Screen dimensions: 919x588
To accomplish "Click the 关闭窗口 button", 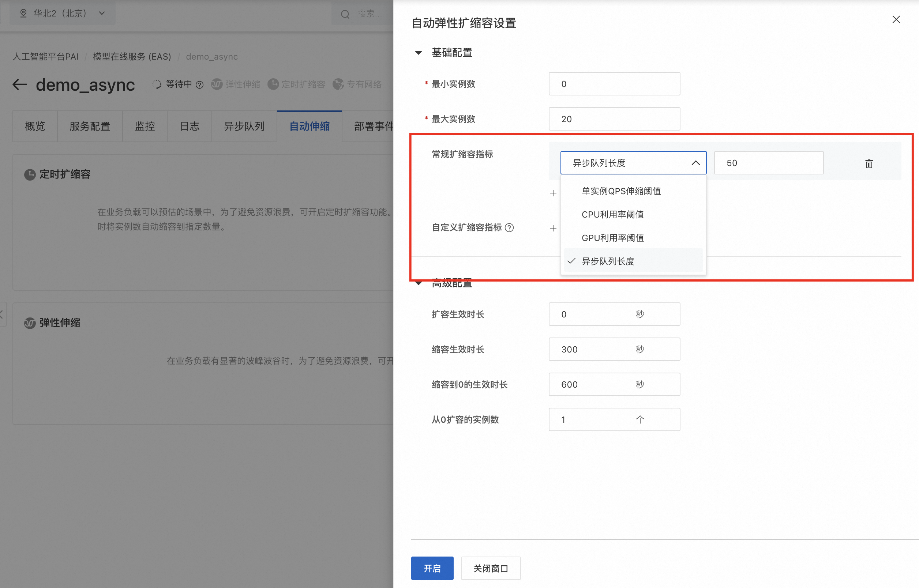I will coord(491,568).
